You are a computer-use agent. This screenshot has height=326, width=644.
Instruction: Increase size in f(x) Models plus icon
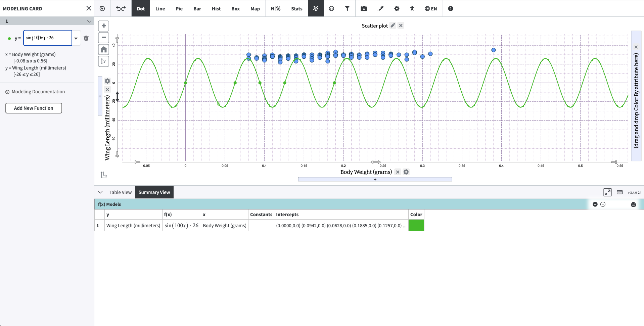click(603, 204)
